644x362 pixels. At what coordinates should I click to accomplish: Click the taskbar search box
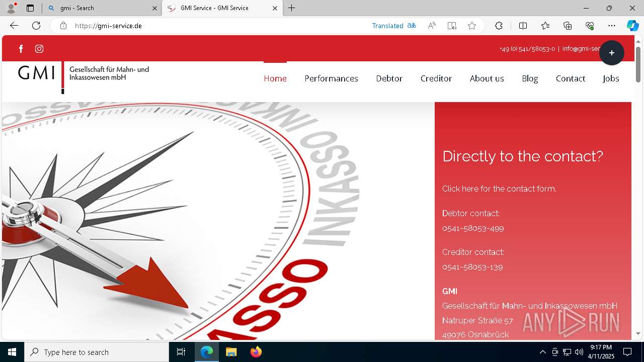click(x=97, y=352)
